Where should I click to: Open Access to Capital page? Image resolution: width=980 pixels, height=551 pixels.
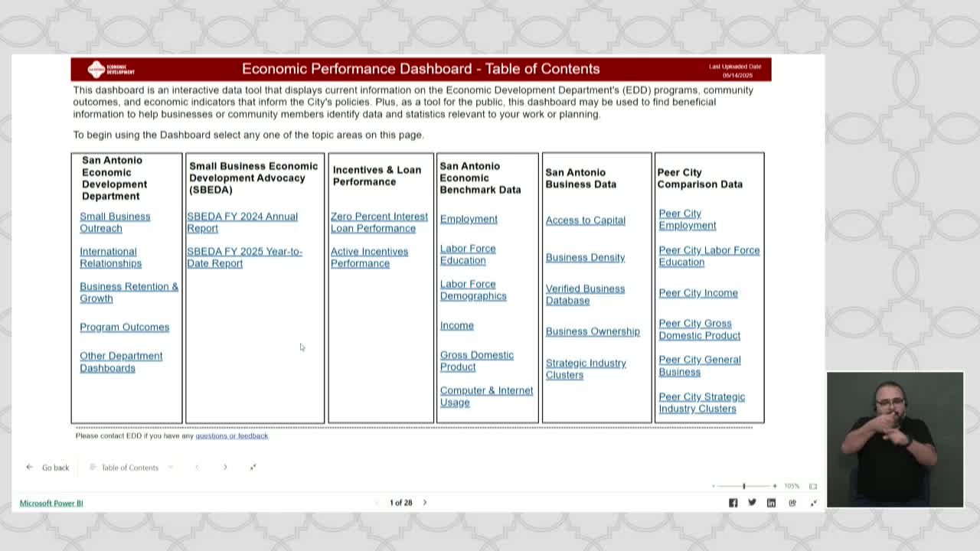(x=586, y=220)
